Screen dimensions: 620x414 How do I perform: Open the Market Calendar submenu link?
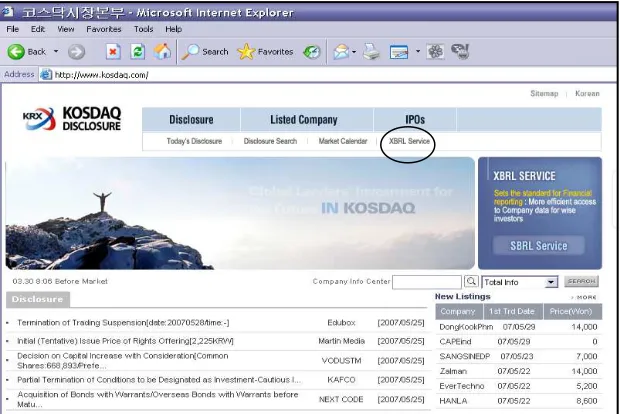tap(343, 141)
